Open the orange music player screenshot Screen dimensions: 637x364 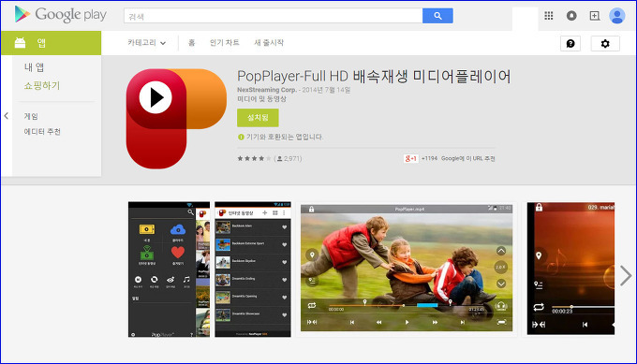[570, 269]
